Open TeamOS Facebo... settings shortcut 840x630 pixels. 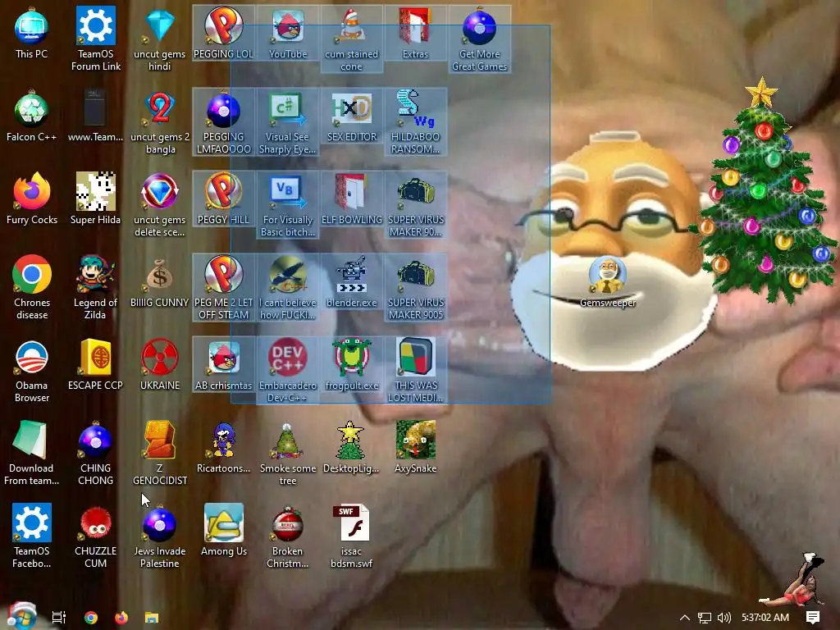32,536
